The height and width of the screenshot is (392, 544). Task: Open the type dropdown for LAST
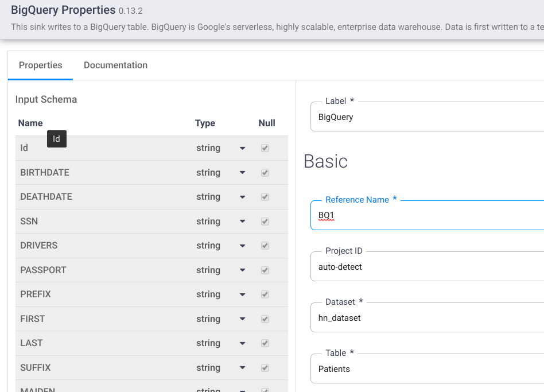(x=242, y=343)
